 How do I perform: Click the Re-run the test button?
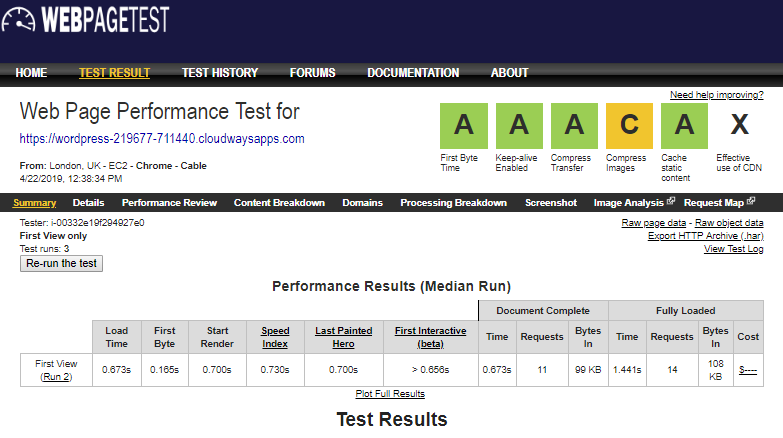tap(61, 263)
